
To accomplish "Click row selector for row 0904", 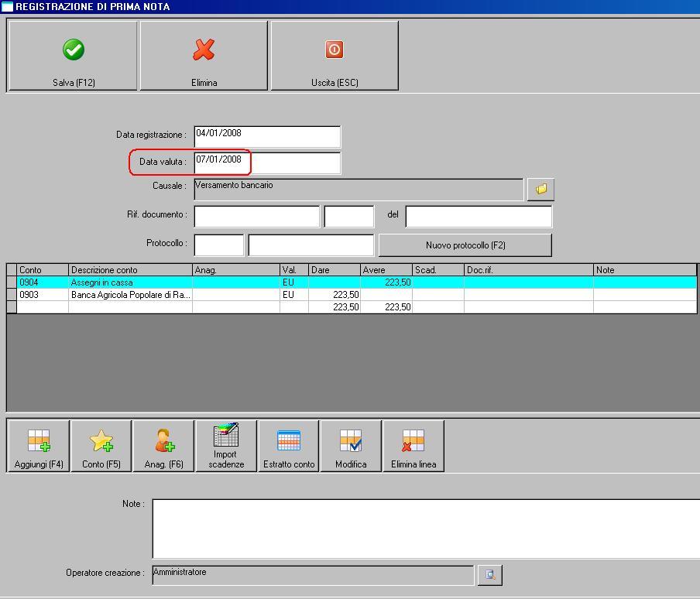I will (x=12, y=282).
